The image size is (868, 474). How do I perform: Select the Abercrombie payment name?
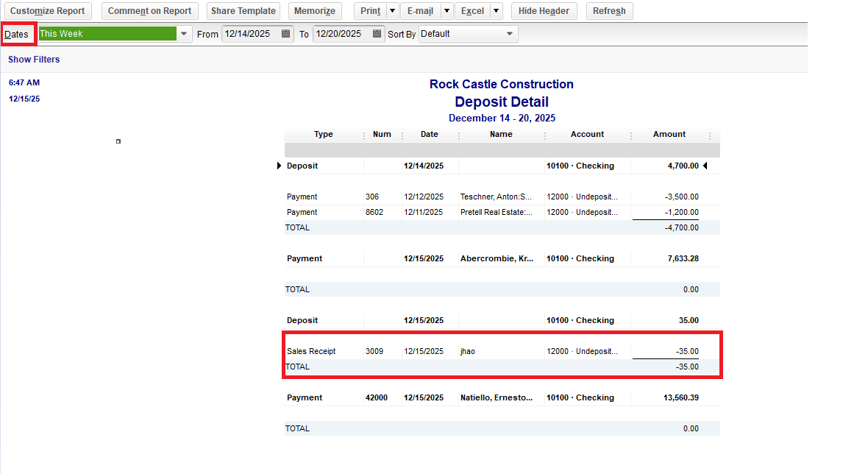pyautogui.click(x=497, y=258)
